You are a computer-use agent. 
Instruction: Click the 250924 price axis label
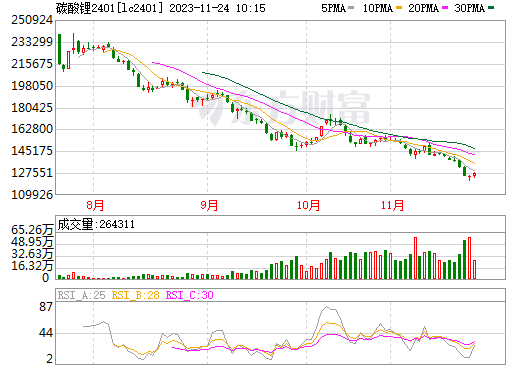(32, 20)
